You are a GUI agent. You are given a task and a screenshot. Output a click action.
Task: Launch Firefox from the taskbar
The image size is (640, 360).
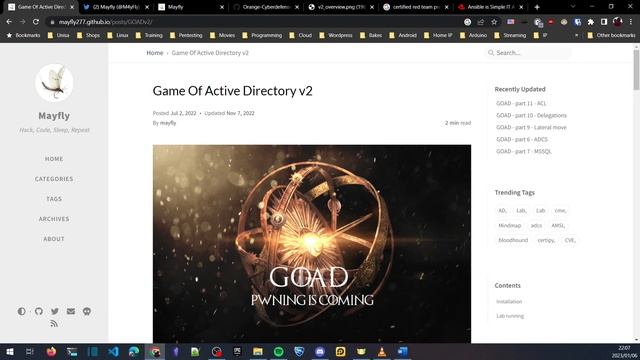click(51, 351)
